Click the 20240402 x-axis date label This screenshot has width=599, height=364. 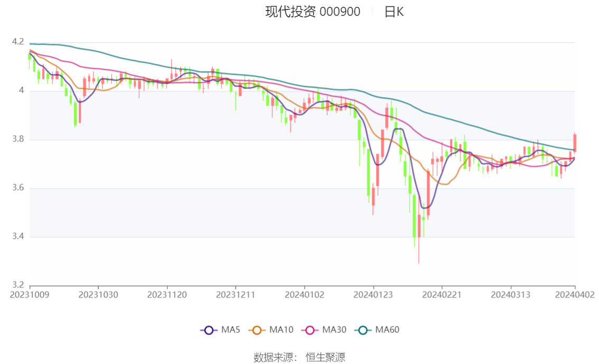[x=575, y=295]
